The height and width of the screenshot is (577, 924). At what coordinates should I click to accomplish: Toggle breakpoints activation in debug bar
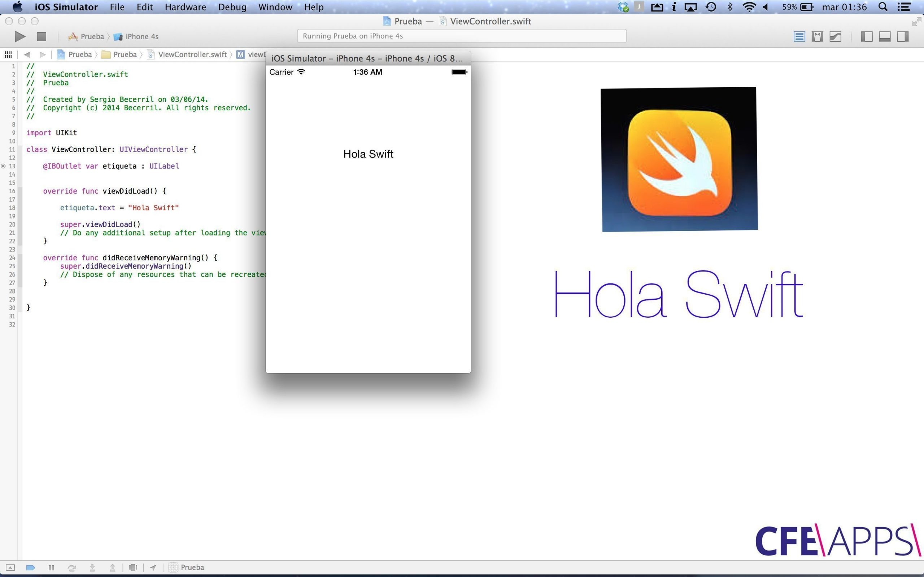click(31, 568)
